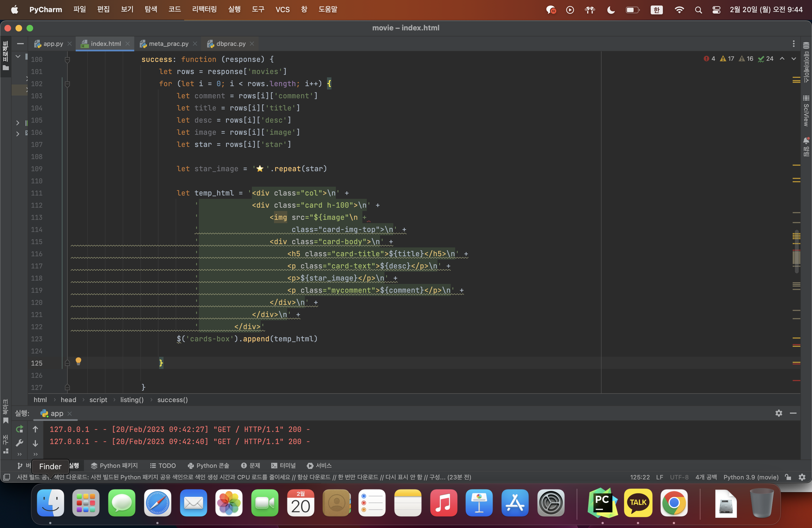Open the 리팩터링 menu
Image resolution: width=812 pixels, height=528 pixels.
(204, 10)
